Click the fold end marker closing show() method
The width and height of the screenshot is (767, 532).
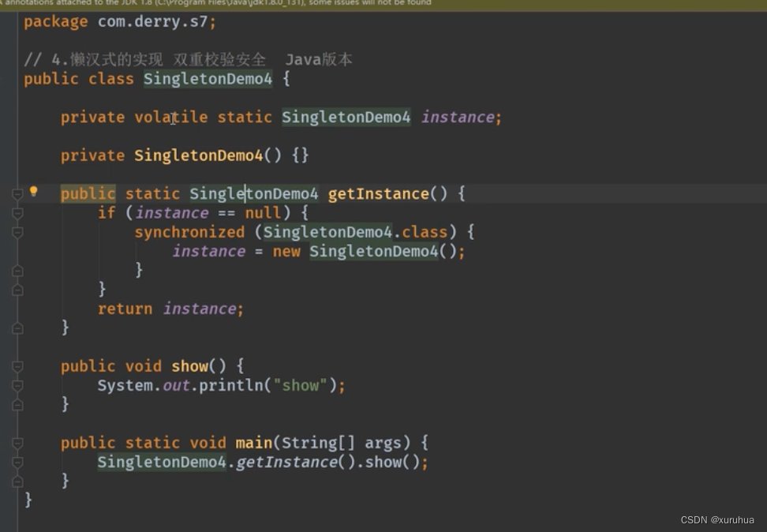[17, 405]
